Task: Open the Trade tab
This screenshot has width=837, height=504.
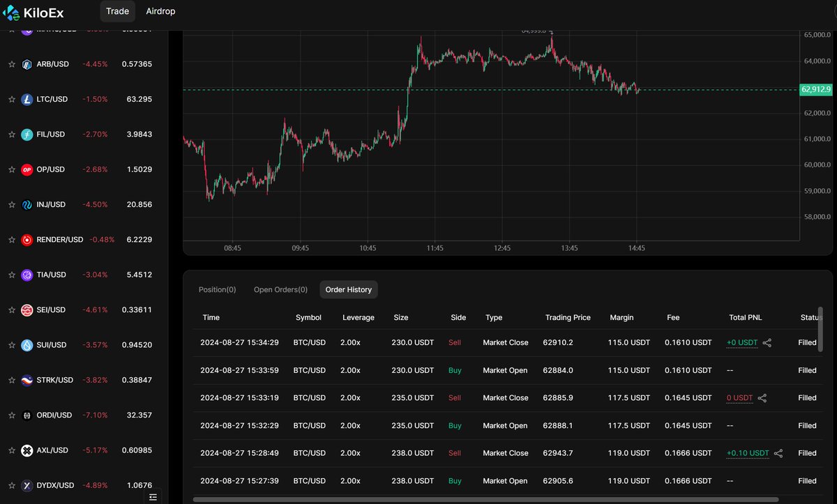Action: pyautogui.click(x=117, y=11)
